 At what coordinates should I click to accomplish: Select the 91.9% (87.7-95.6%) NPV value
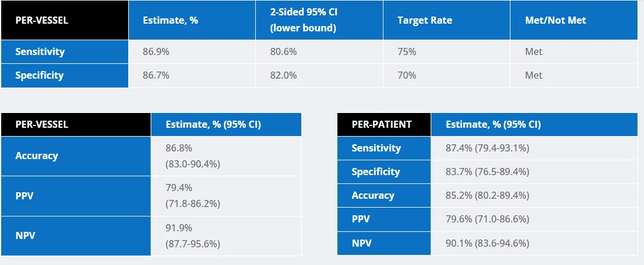(x=193, y=235)
